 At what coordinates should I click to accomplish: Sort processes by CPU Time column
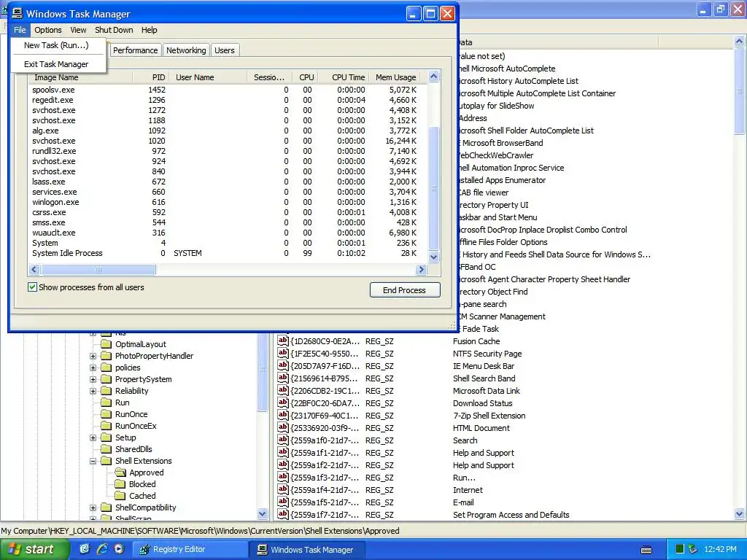[x=344, y=77]
